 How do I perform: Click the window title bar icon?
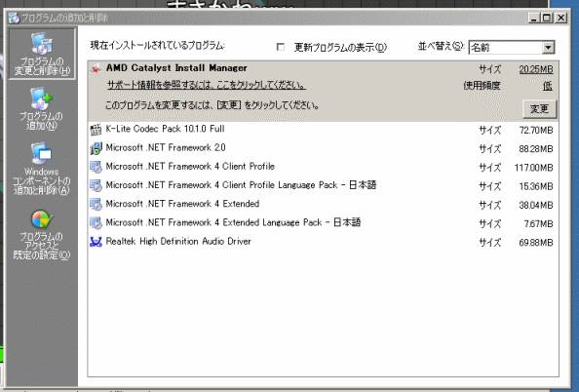14,18
